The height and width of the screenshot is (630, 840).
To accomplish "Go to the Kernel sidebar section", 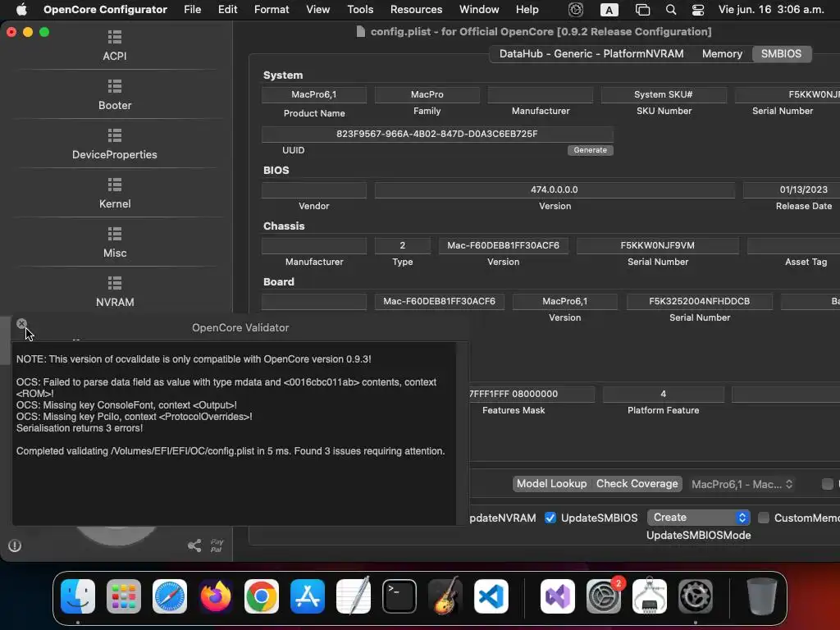I will (x=115, y=194).
